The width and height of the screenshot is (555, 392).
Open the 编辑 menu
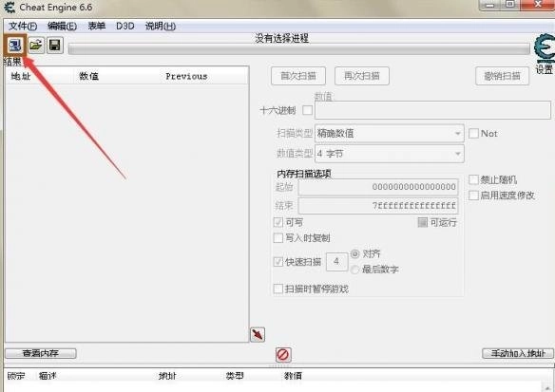point(62,27)
